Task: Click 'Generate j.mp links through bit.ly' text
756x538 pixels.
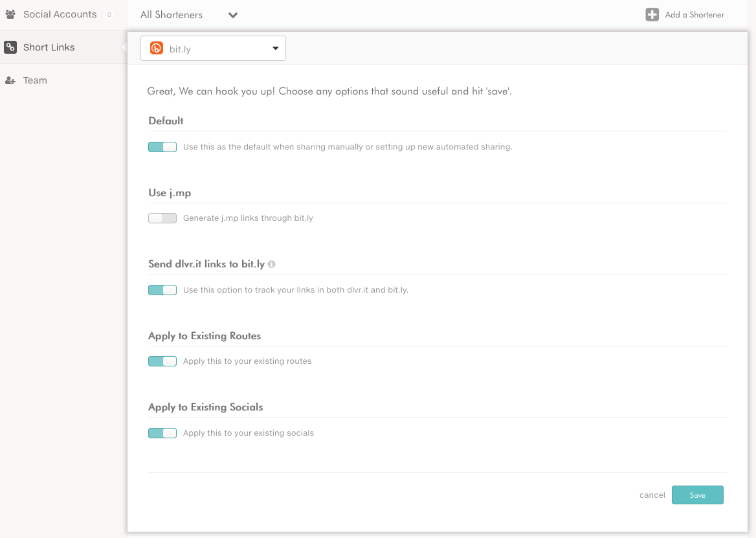Action: pyautogui.click(x=248, y=218)
